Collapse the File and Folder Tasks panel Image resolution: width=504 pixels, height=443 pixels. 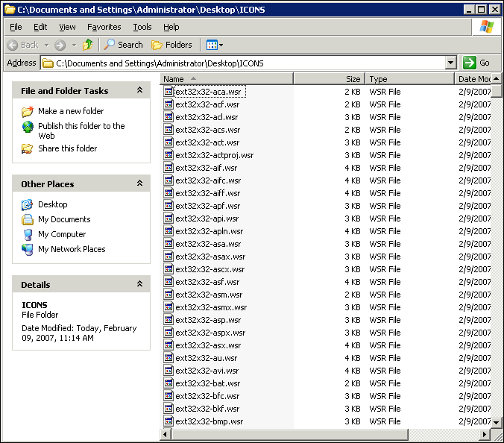coord(139,90)
